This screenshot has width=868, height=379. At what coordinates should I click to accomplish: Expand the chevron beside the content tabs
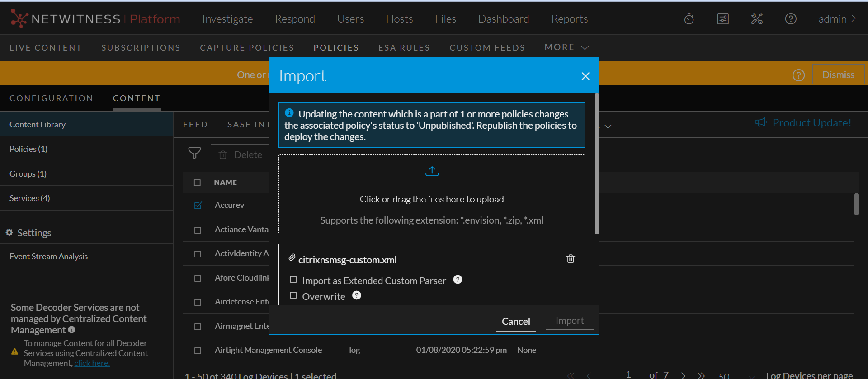(608, 126)
